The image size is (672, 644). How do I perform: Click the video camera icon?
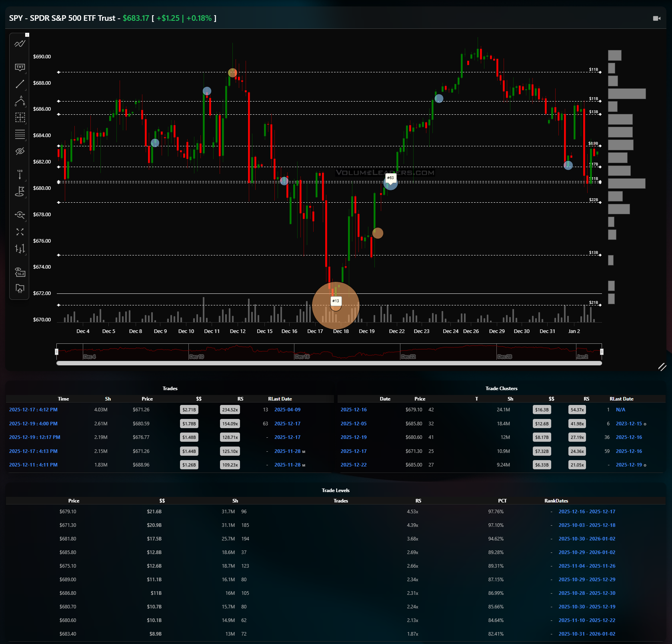coord(656,18)
